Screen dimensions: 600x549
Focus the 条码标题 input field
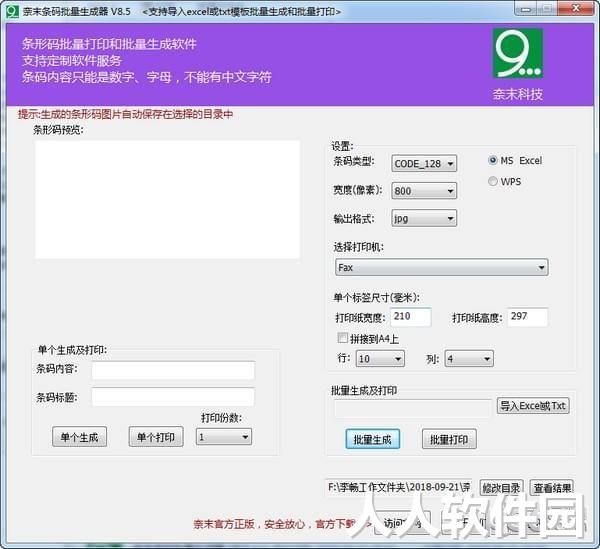click(173, 397)
